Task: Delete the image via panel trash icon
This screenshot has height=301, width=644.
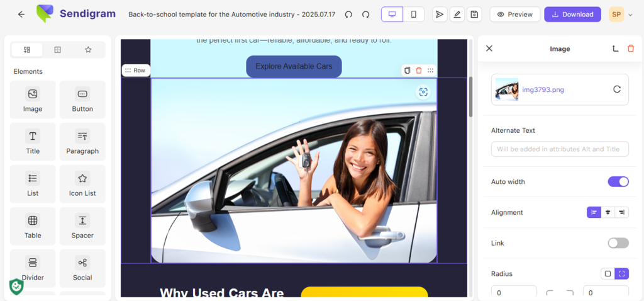Action: [x=631, y=48]
